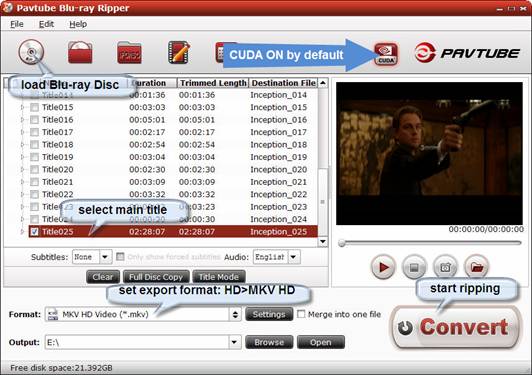Click the Pavtube logo
The height and width of the screenshot is (375, 532).
[x=467, y=53]
